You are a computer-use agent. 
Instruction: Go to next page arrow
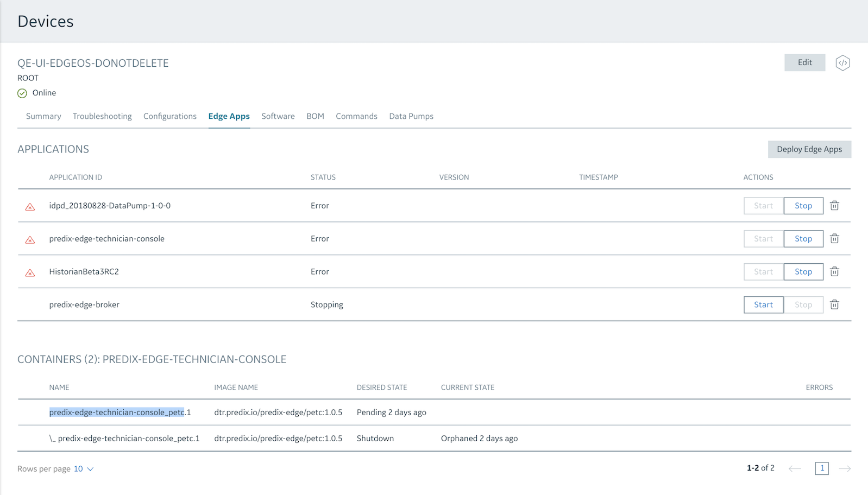pyautogui.click(x=845, y=468)
